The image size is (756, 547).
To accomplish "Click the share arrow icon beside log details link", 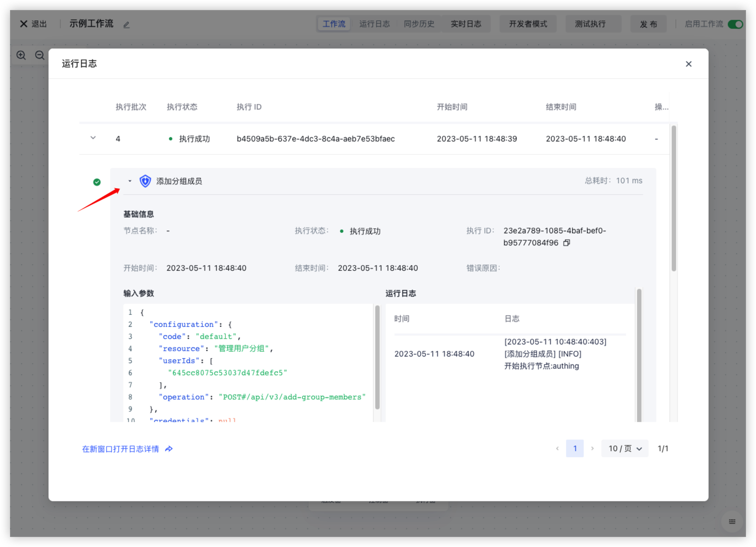I will (169, 449).
